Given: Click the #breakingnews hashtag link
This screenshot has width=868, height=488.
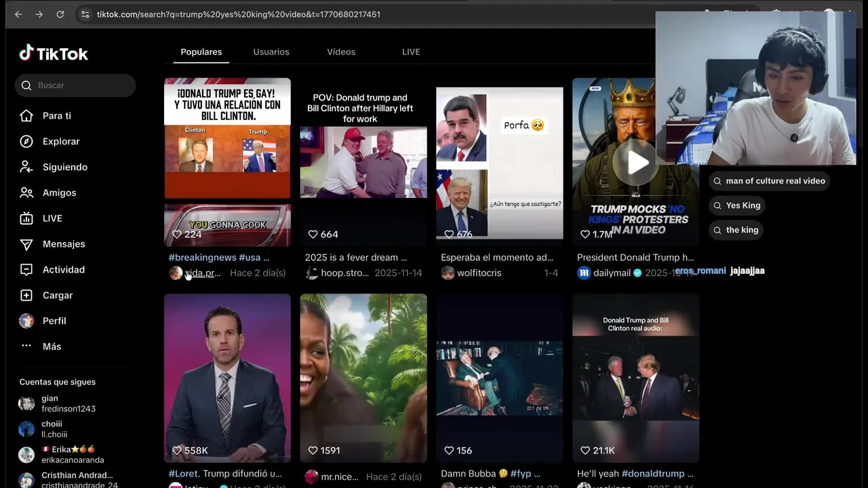Looking at the screenshot, I should (x=202, y=258).
